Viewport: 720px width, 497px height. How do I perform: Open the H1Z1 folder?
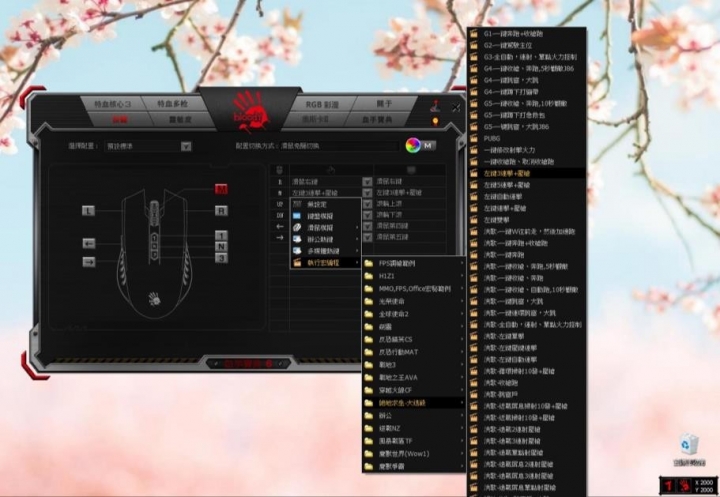[x=414, y=276]
